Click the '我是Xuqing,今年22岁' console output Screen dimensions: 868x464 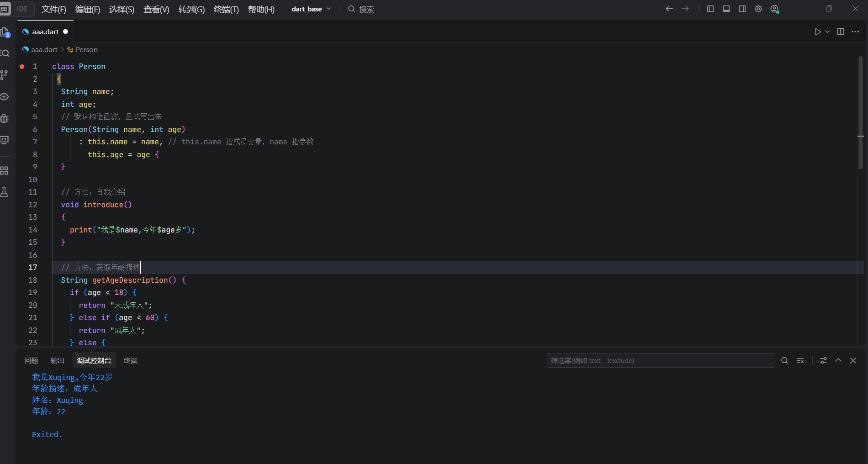72,377
